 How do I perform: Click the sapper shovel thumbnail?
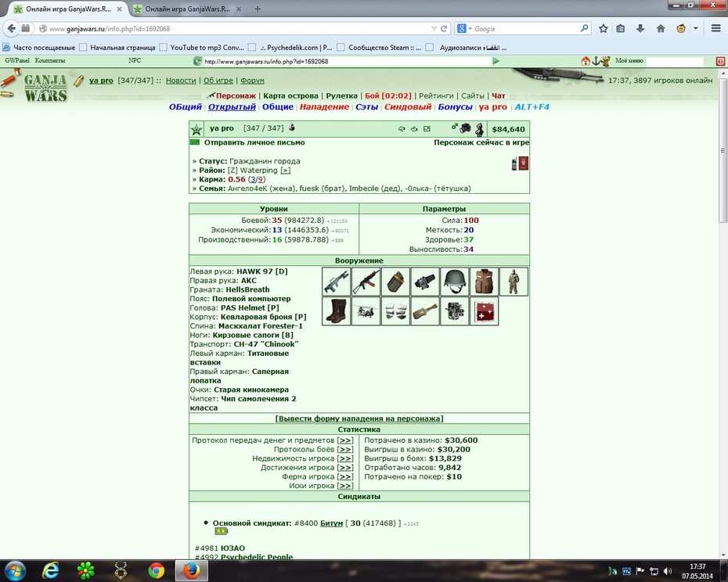click(425, 311)
